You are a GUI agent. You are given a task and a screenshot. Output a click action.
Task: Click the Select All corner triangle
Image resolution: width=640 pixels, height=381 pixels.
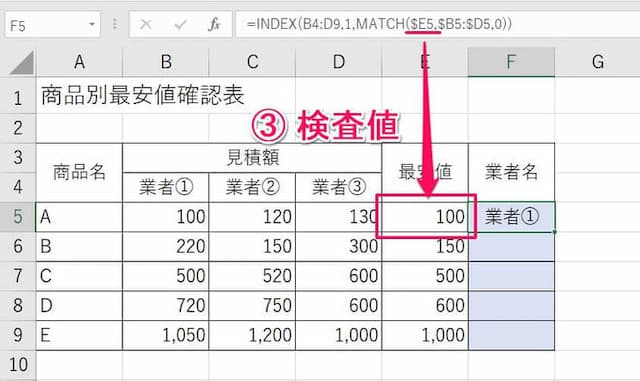tap(22, 62)
